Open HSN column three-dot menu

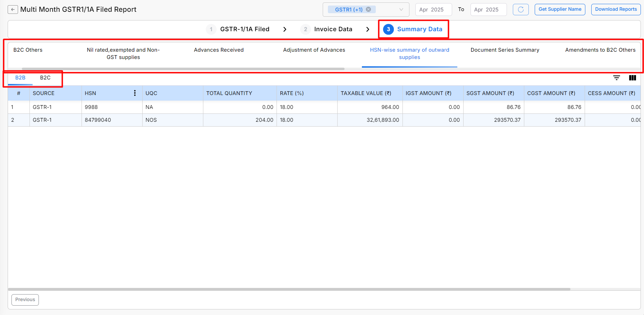tap(135, 93)
